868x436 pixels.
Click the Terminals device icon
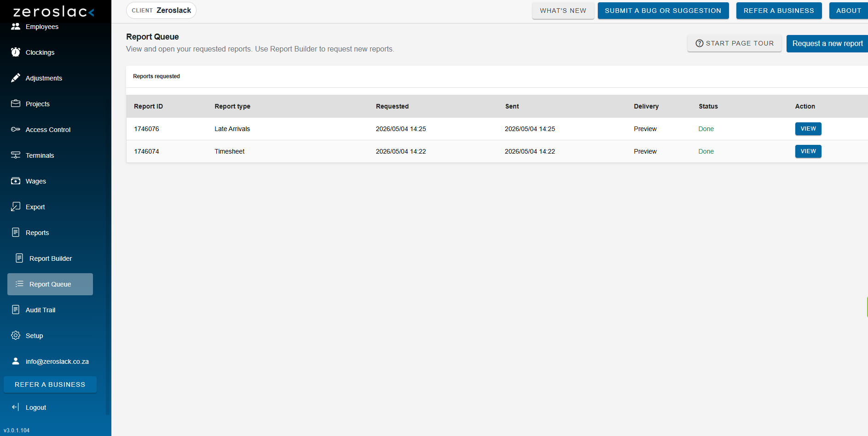coord(16,155)
